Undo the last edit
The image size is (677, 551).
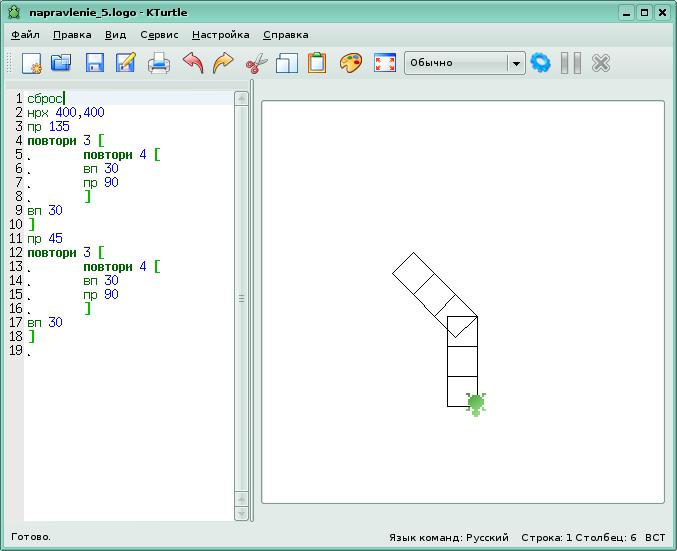point(192,63)
